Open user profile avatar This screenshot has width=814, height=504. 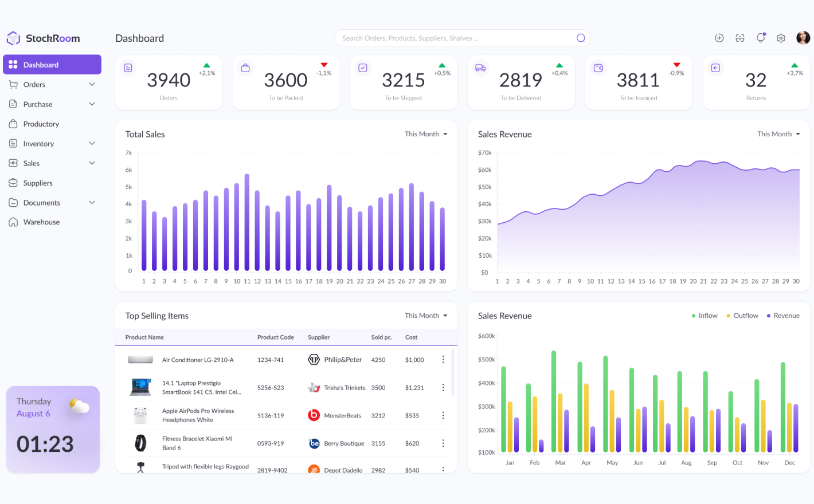coord(803,38)
